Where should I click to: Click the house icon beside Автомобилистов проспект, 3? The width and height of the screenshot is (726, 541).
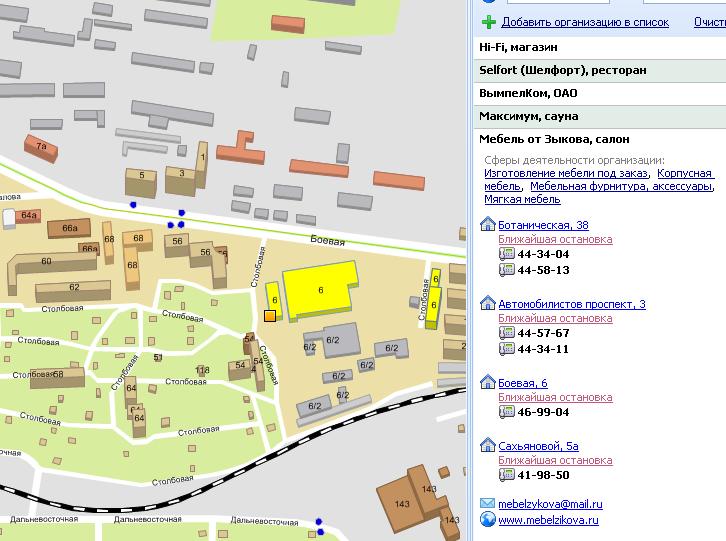click(488, 304)
